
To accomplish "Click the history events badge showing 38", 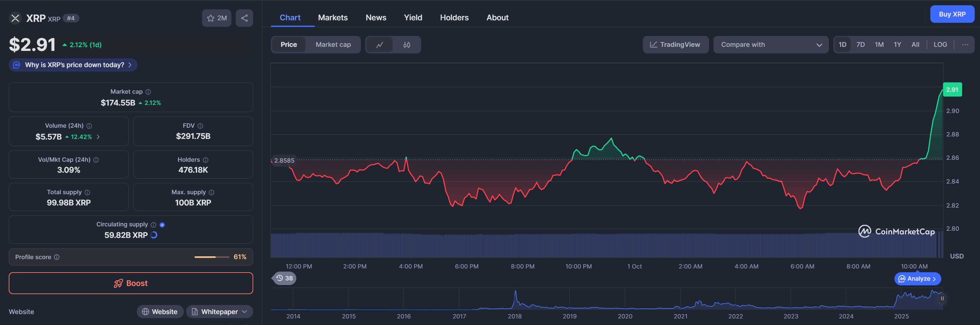I will coord(284,278).
